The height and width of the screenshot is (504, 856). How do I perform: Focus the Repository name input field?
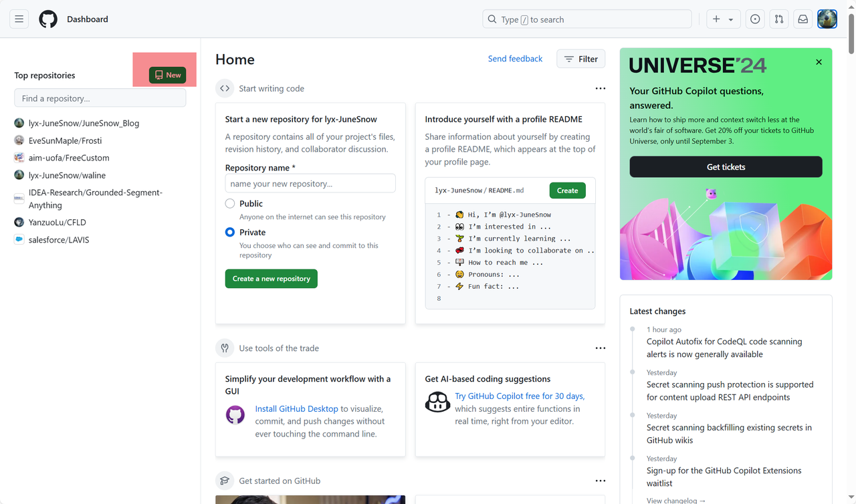310,184
